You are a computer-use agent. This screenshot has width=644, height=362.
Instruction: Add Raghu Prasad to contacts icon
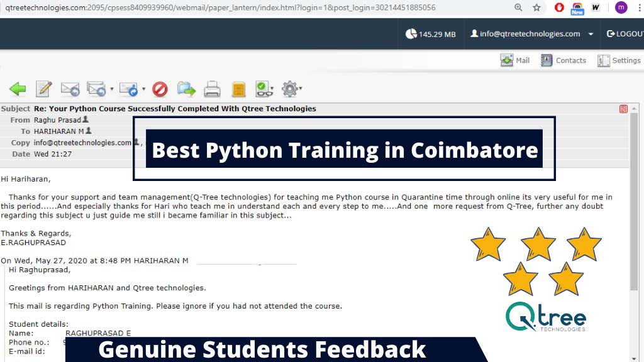pos(86,119)
